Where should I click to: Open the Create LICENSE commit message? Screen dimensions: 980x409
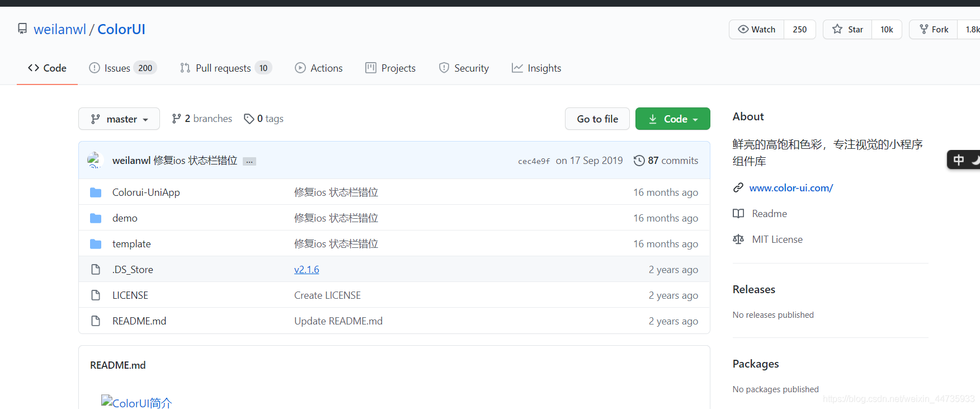point(327,295)
